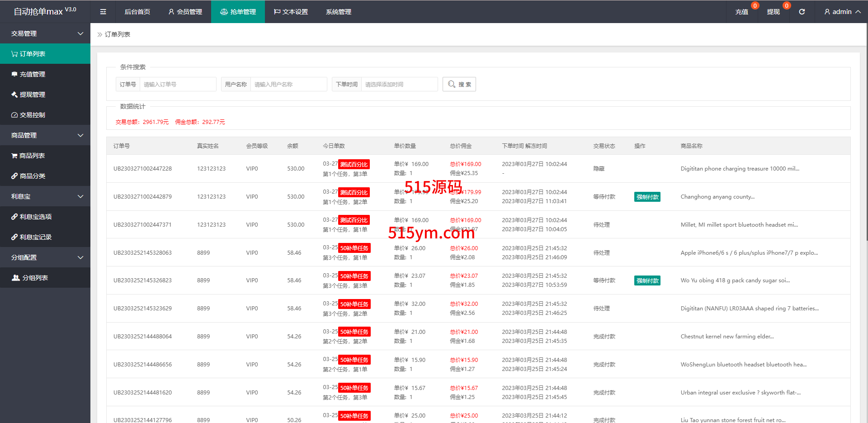The image size is (868, 423).
Task: Open 提现 withdrawal notifications in header
Action: click(x=773, y=12)
